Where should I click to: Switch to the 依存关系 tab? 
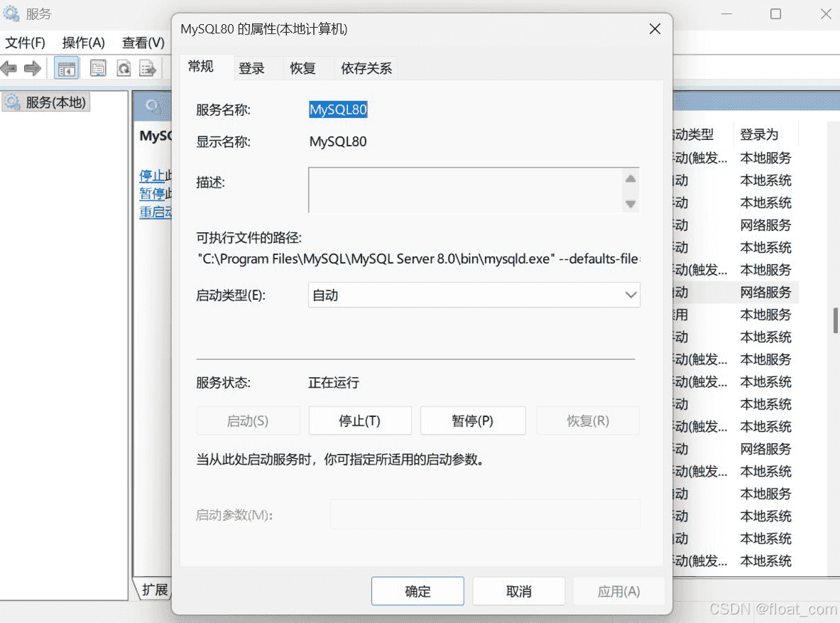click(366, 68)
